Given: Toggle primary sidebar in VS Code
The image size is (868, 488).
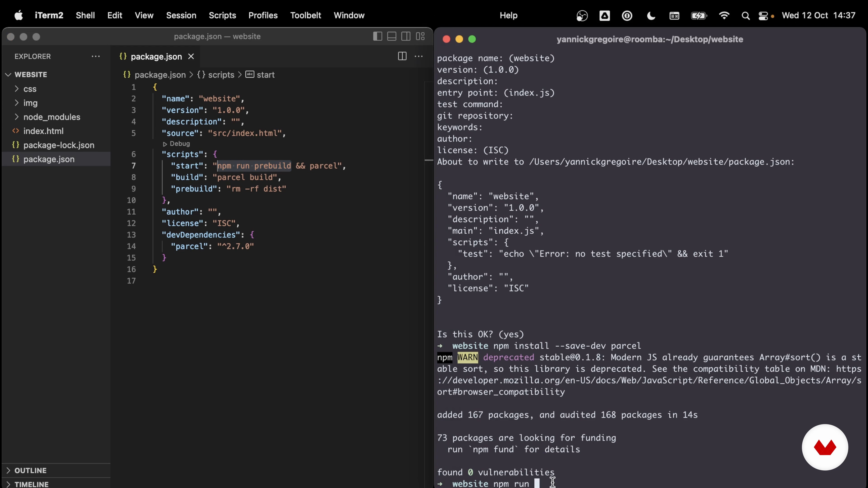Looking at the screenshot, I should click(377, 36).
